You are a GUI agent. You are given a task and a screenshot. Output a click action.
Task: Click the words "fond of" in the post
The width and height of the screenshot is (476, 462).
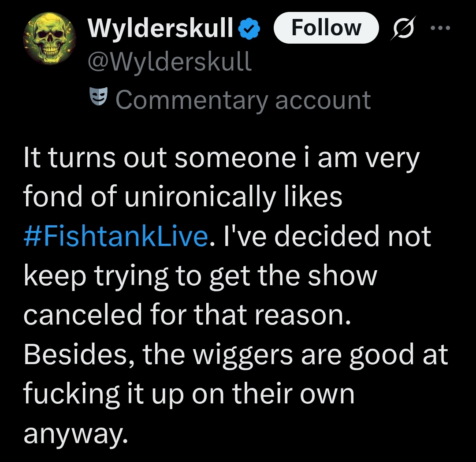(70, 197)
